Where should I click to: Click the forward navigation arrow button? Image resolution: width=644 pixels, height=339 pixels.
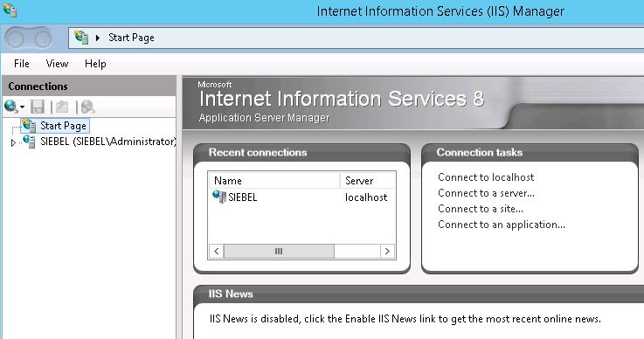[43, 39]
